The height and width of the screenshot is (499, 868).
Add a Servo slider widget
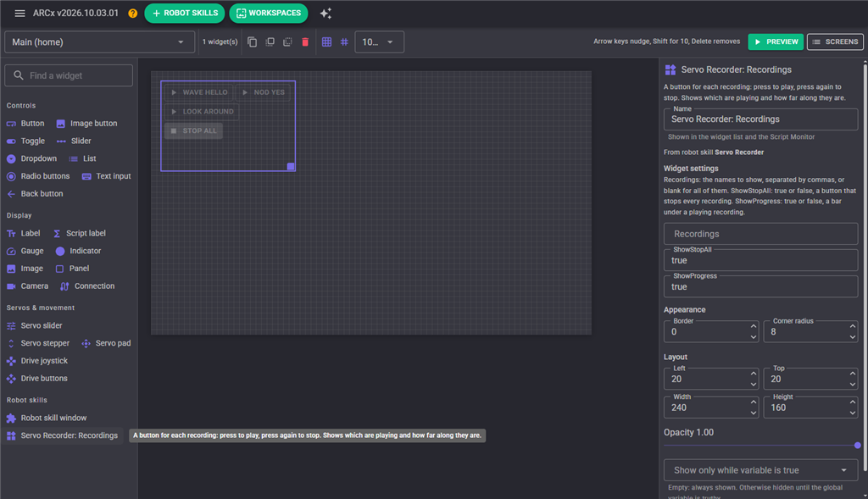pyautogui.click(x=34, y=326)
